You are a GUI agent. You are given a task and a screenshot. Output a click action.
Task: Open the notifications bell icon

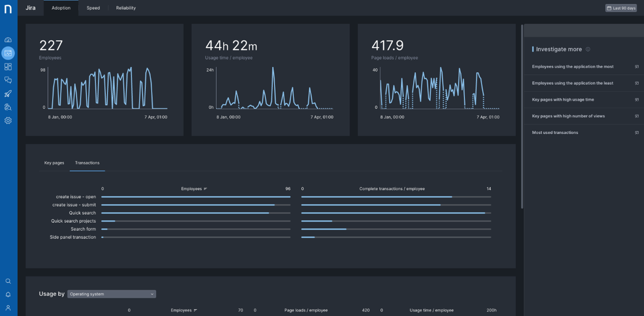8,294
